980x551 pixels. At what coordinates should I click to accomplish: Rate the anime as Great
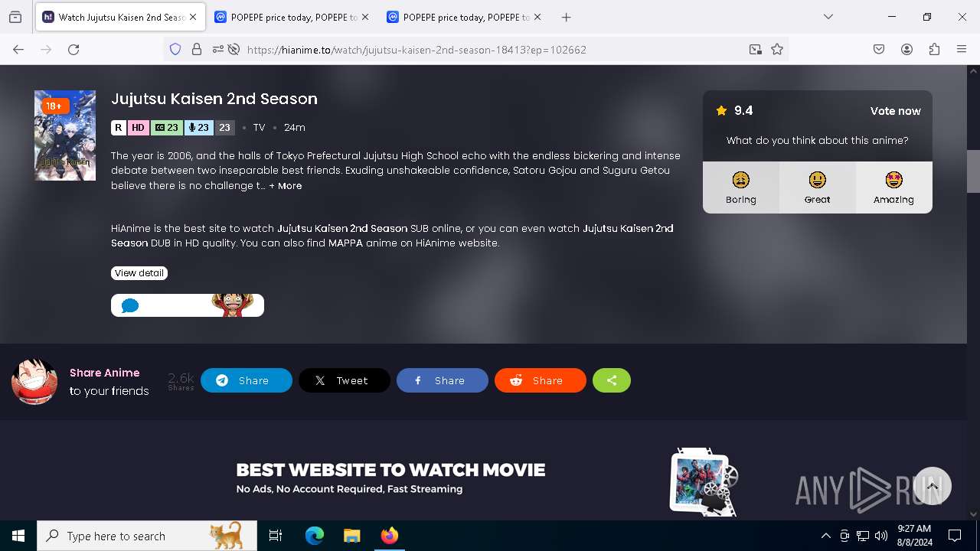click(x=817, y=187)
